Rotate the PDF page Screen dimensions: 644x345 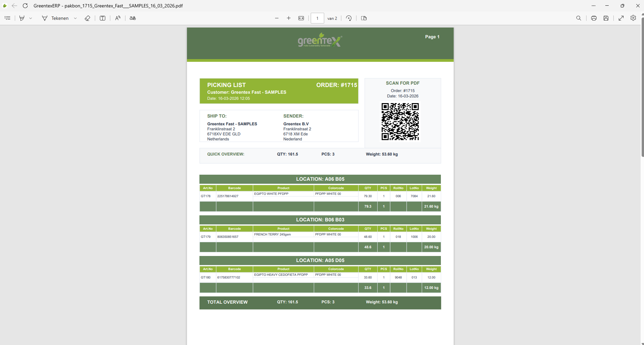pos(349,18)
